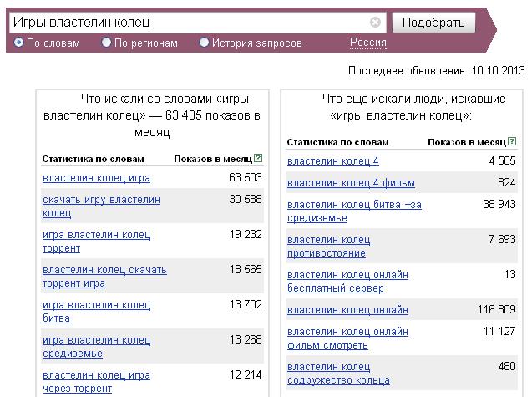Select the "По регионам" radio button

point(106,43)
